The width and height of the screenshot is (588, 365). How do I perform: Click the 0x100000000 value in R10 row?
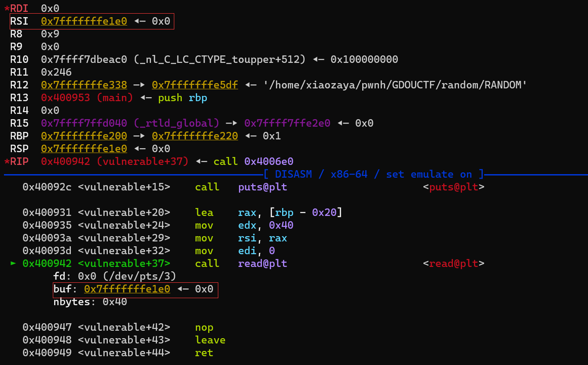click(364, 59)
